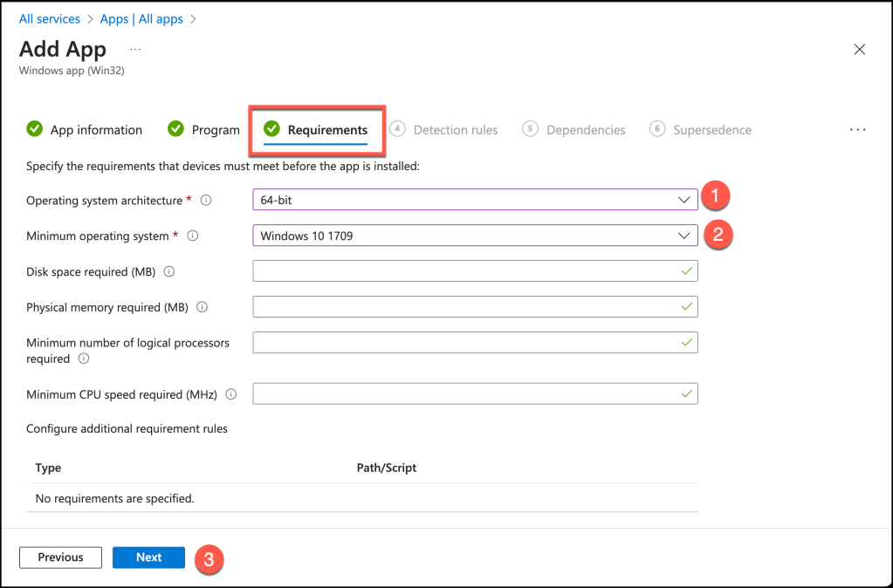The height and width of the screenshot is (588, 893).
Task: Click the Previous button
Action: point(60,557)
